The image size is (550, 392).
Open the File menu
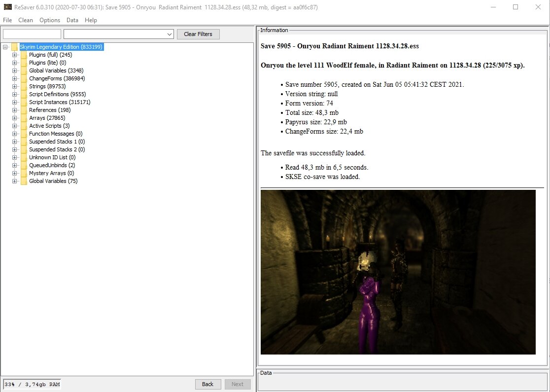pyautogui.click(x=7, y=20)
